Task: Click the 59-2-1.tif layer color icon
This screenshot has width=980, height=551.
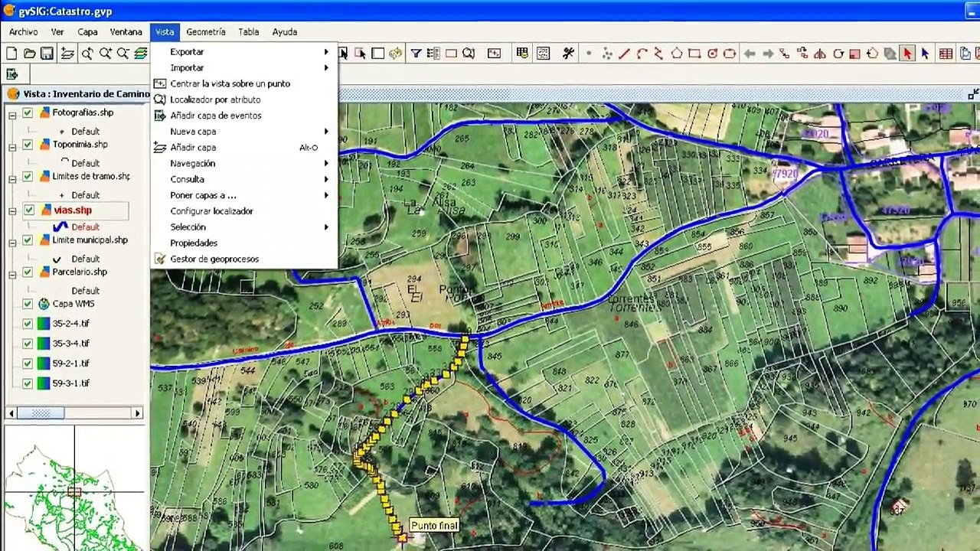Action: [x=44, y=364]
